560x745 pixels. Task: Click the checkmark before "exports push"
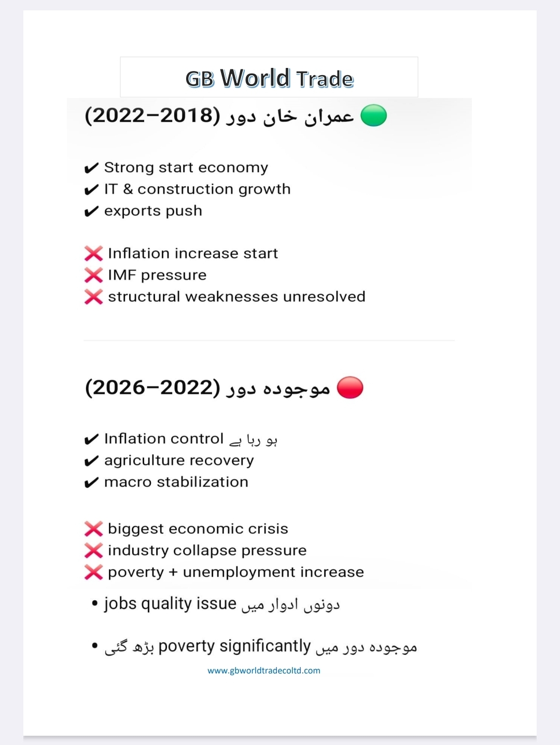tap(91, 212)
